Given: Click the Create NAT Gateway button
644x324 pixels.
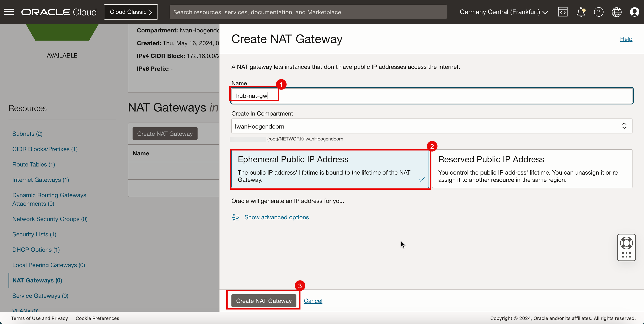Looking at the screenshot, I should 264,300.
